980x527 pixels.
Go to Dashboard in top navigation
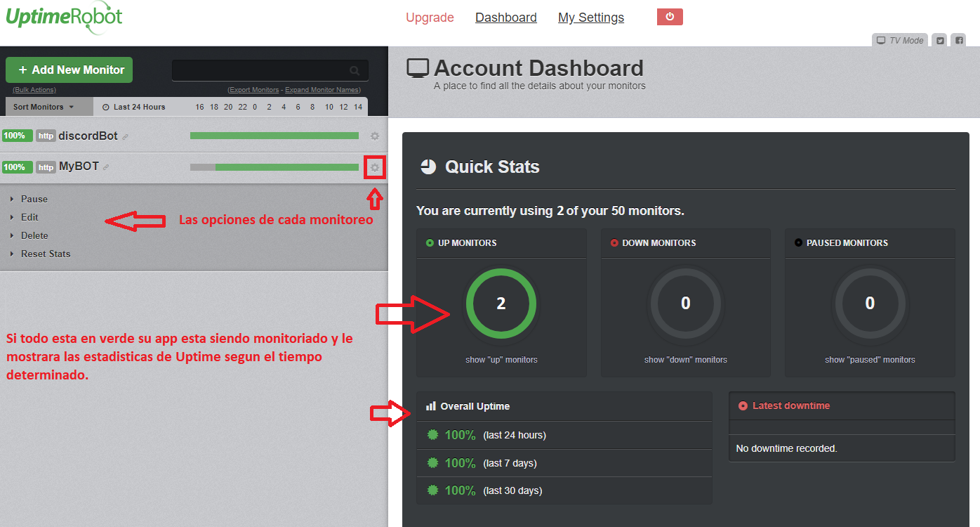(506, 18)
